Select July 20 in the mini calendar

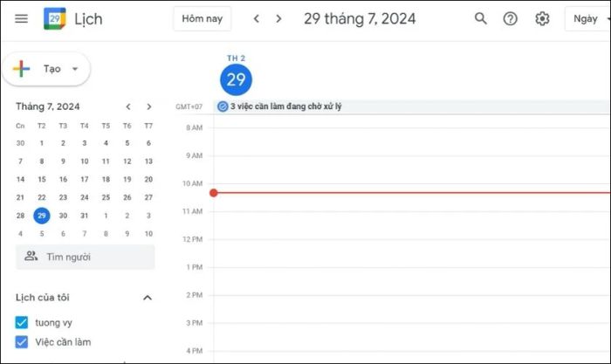(x=148, y=179)
